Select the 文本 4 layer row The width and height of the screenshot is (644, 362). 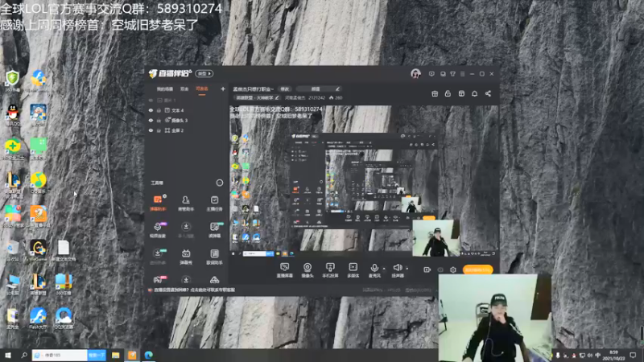click(x=187, y=110)
